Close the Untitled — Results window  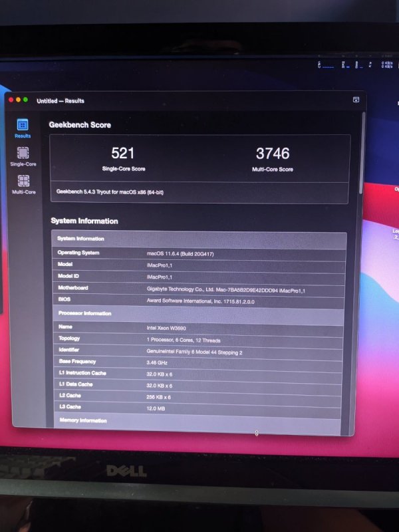[11, 100]
